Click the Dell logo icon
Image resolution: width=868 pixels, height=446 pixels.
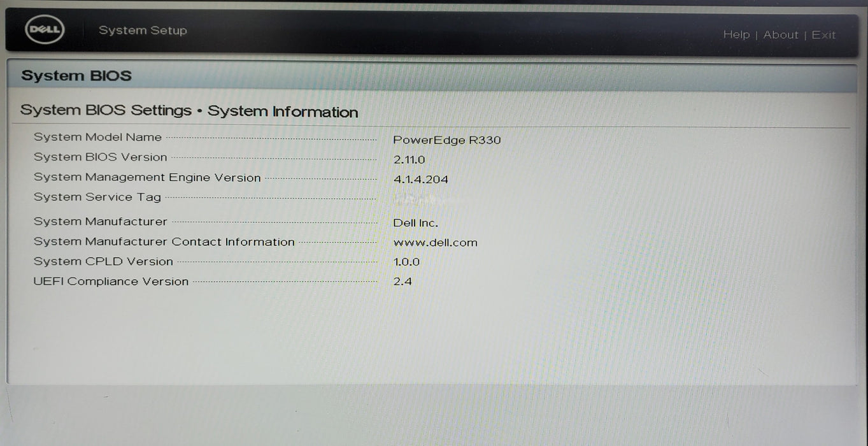click(x=45, y=30)
